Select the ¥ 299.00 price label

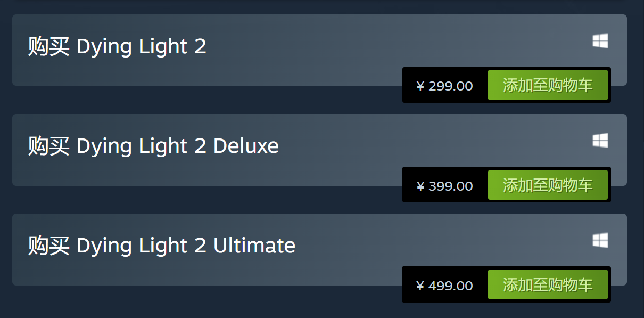[444, 86]
